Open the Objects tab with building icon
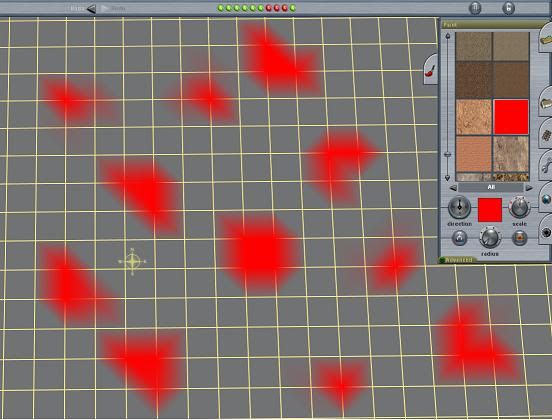The width and height of the screenshot is (552, 420). click(x=546, y=103)
